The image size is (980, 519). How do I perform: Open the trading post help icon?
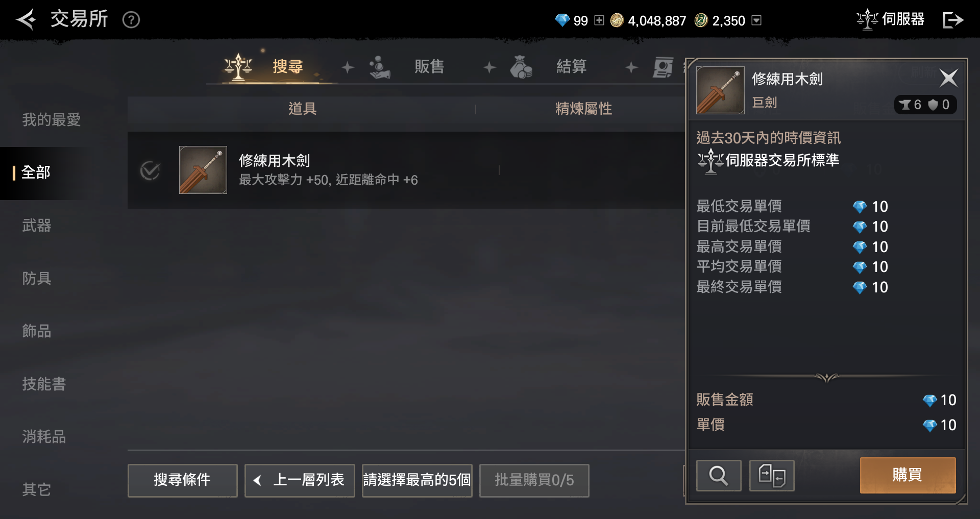(x=131, y=20)
